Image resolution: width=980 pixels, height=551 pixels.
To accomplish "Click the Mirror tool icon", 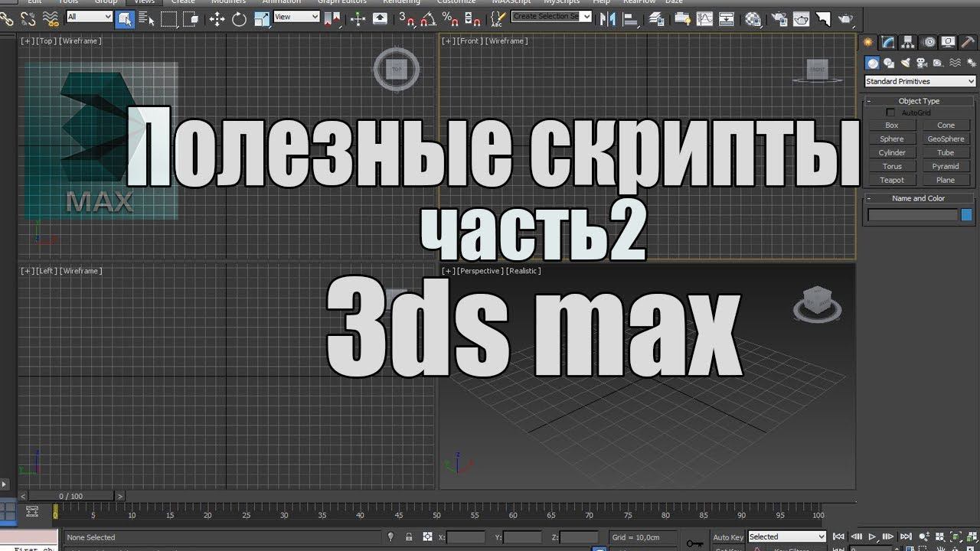I will (x=608, y=18).
